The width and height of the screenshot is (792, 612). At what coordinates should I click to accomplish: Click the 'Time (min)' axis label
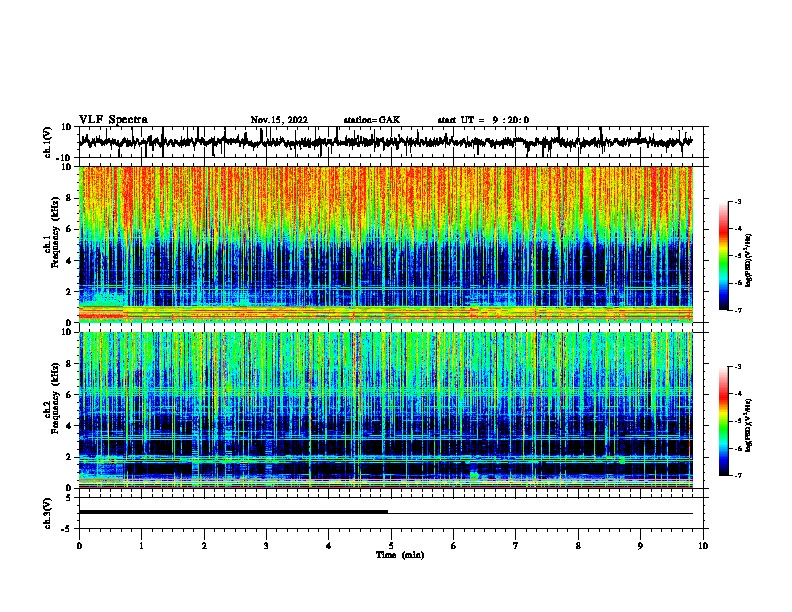pos(400,555)
